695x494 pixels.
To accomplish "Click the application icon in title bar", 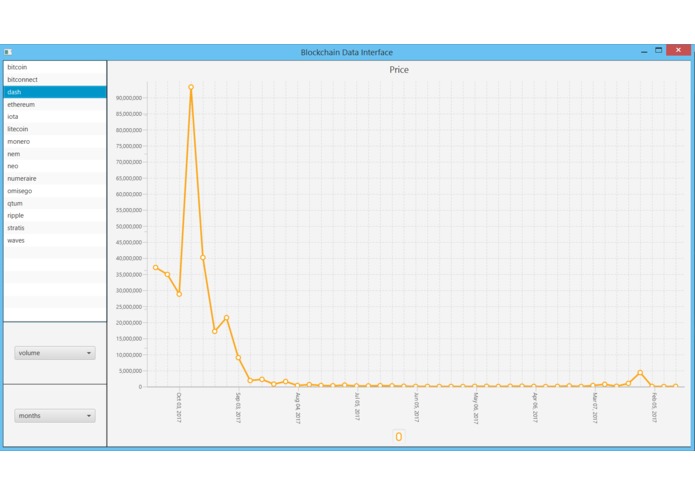I will (8, 52).
